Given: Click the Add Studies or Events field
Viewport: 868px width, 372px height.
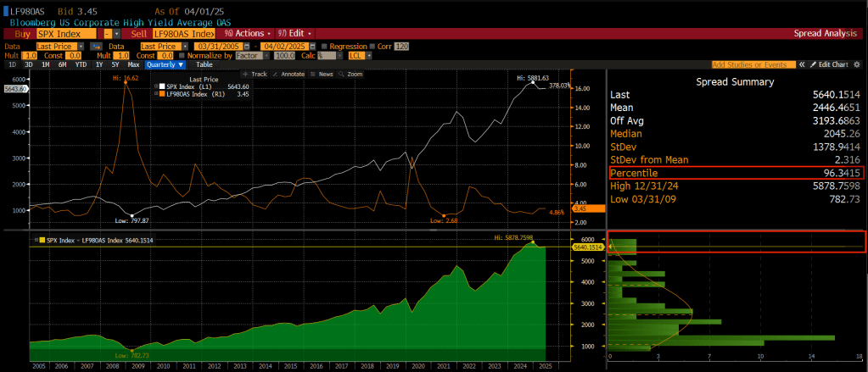Looking at the screenshot, I should coord(753,64).
